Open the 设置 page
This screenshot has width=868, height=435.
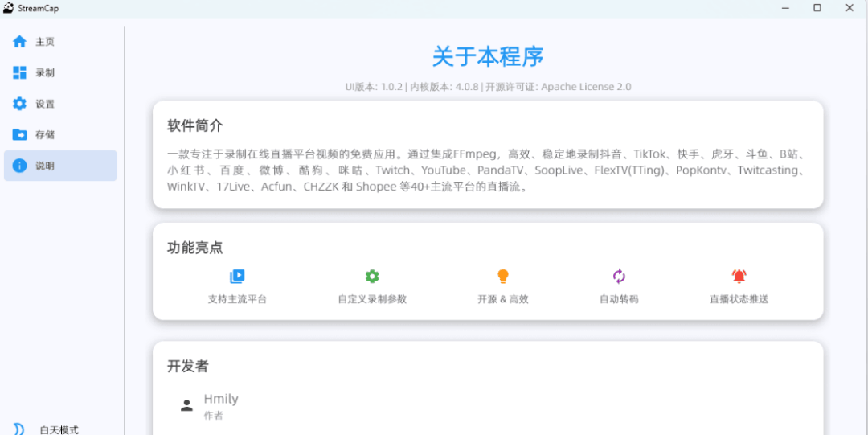coord(45,104)
